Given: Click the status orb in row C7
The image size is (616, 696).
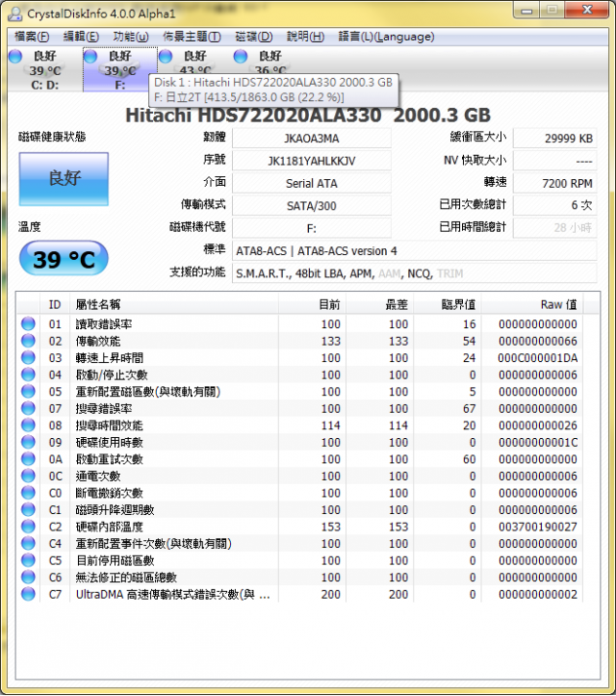Looking at the screenshot, I should (x=28, y=593).
